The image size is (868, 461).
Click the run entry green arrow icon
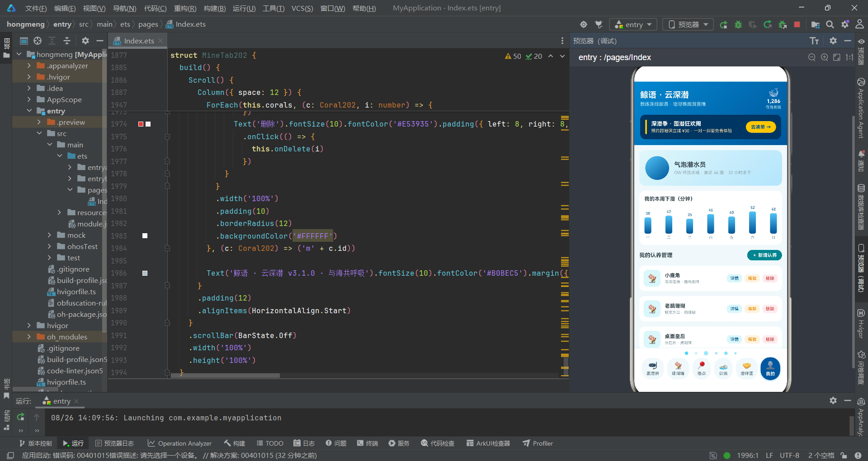(723, 25)
